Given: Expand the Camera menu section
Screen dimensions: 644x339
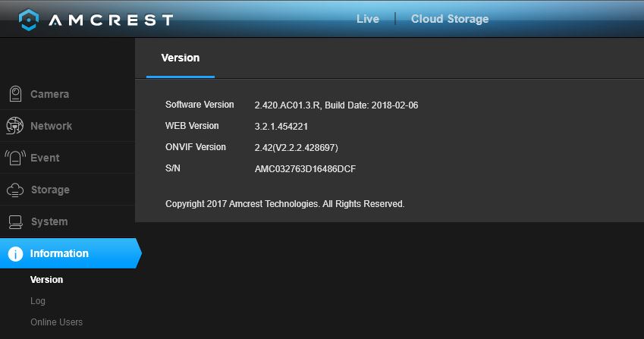Looking at the screenshot, I should [68, 94].
